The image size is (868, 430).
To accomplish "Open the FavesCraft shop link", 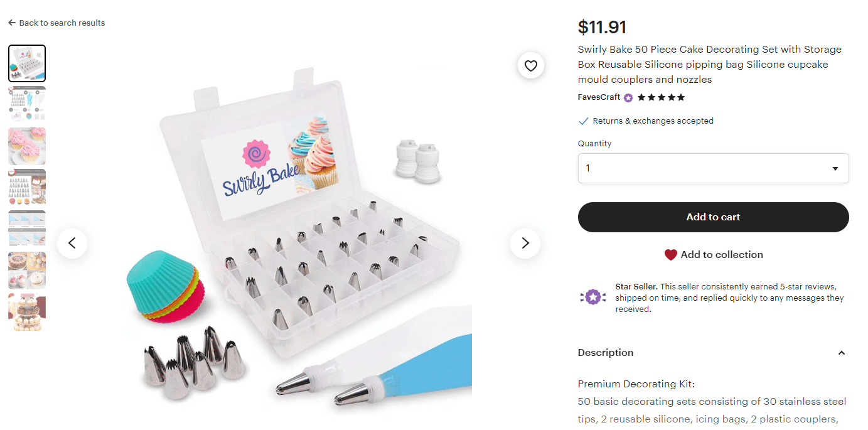I will tap(599, 97).
